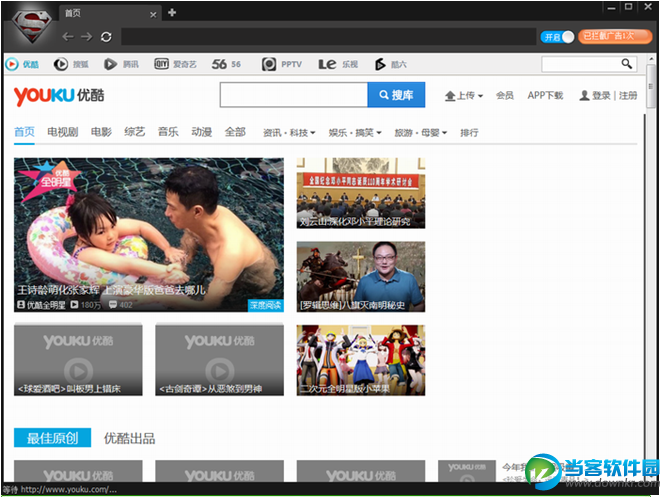Switch to the 电视剧 navigation tab

coord(62,132)
